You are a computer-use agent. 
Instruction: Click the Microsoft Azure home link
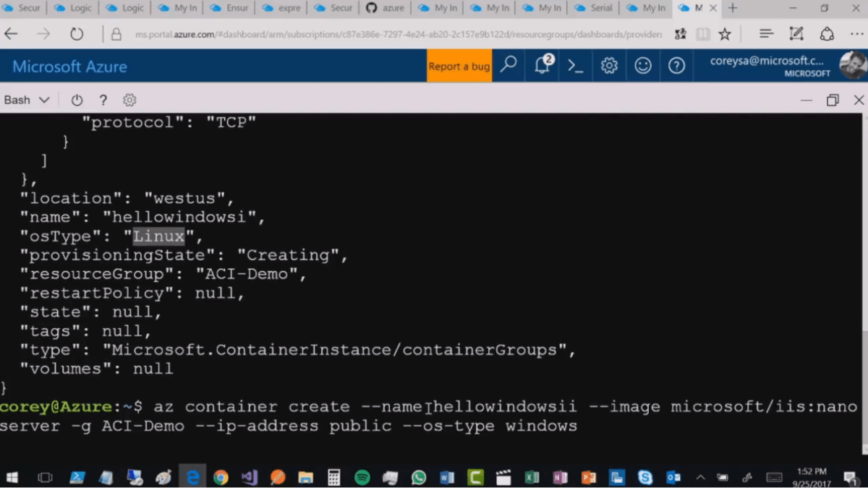pos(69,67)
